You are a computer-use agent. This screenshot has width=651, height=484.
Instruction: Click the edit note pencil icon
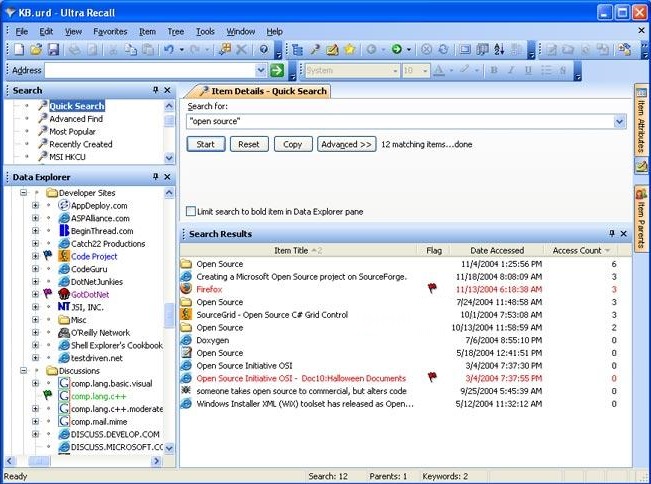pyautogui.click(x=332, y=50)
